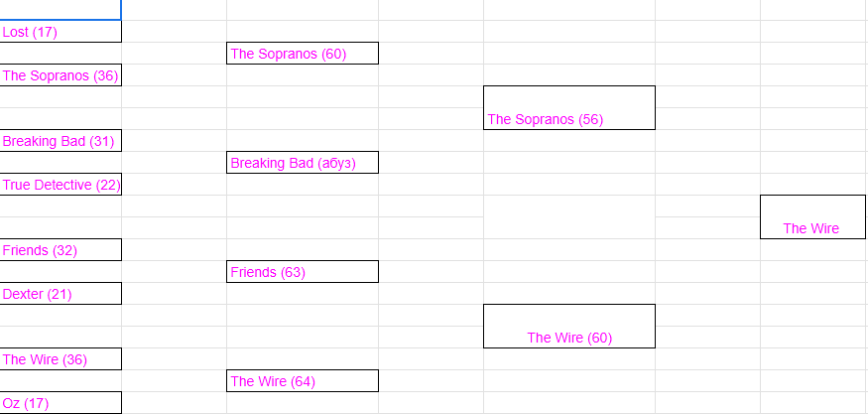Screen dimensions: 868x414
Task: Select the Lost (17) cell
Action: [x=61, y=32]
